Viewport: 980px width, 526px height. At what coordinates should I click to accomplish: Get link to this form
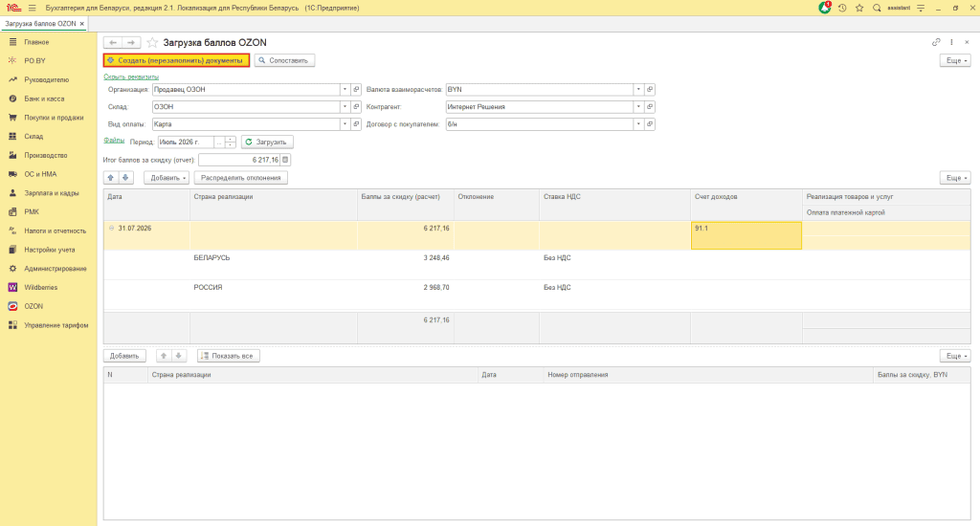point(936,42)
